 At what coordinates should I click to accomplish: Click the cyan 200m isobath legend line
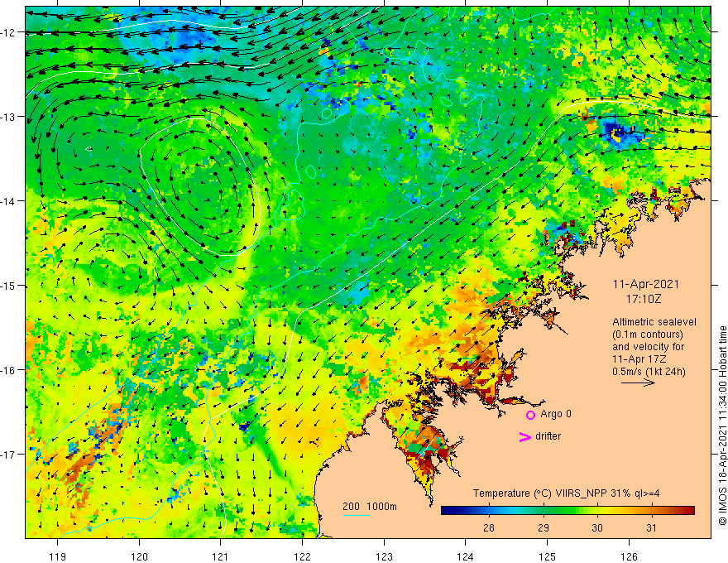(356, 515)
